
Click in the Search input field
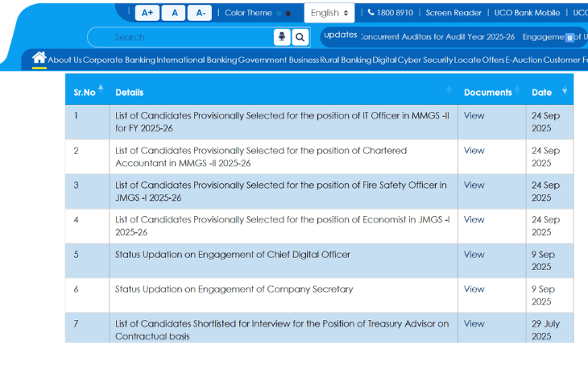coord(185,37)
